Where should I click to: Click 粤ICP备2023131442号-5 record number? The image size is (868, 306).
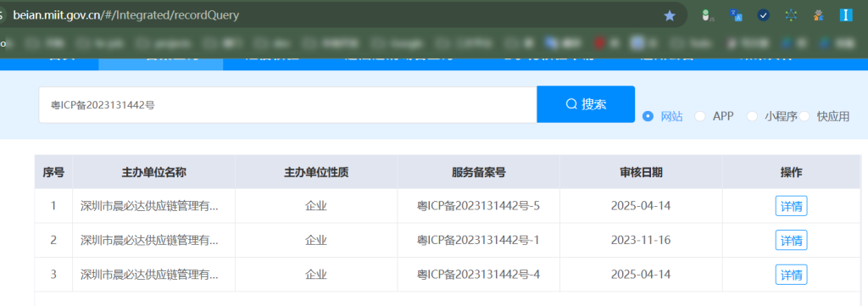(478, 206)
